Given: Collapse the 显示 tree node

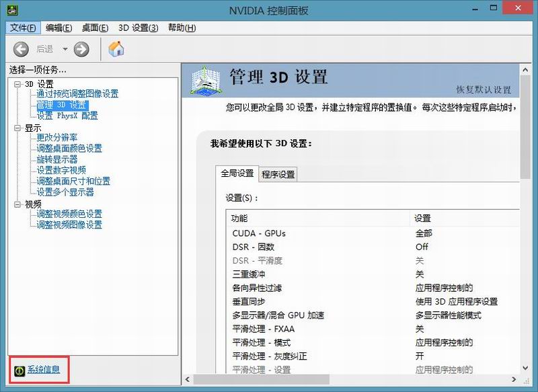Looking at the screenshot, I should coord(17,128).
